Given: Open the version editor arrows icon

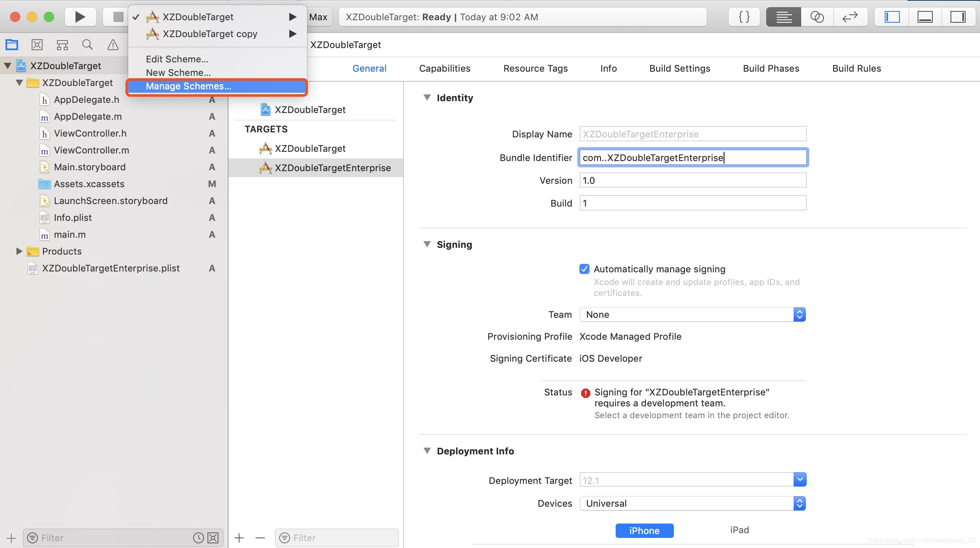Looking at the screenshot, I should coord(850,17).
